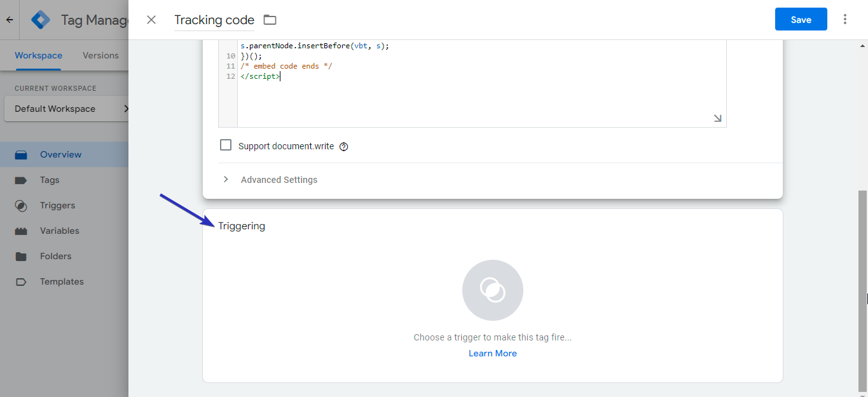The width and height of the screenshot is (868, 397).
Task: Go back using the left arrow icon
Action: tap(10, 20)
